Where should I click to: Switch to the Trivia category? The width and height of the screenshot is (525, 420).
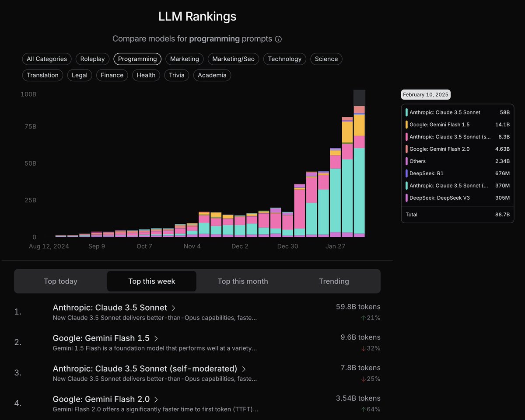point(177,75)
